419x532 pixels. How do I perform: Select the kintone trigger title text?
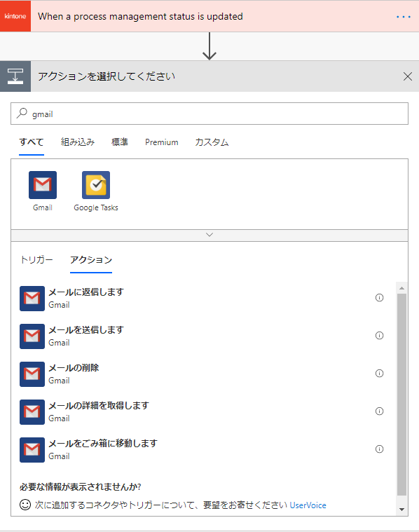[x=140, y=17]
